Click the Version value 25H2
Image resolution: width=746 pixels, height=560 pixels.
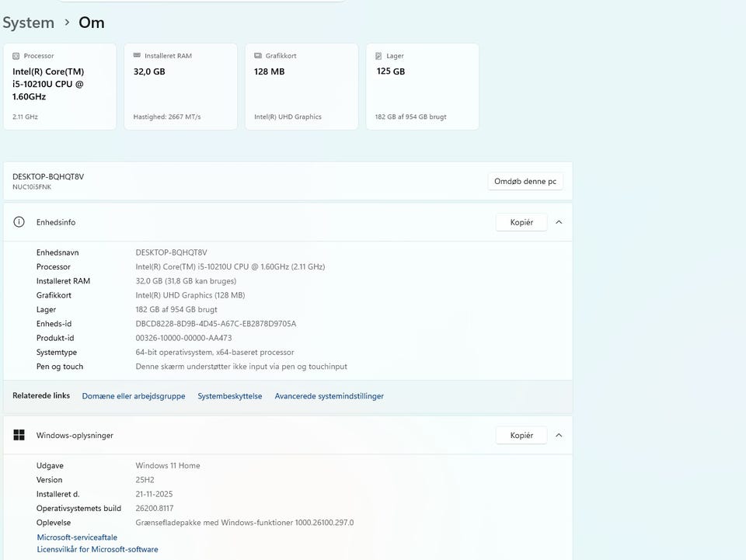coord(145,480)
